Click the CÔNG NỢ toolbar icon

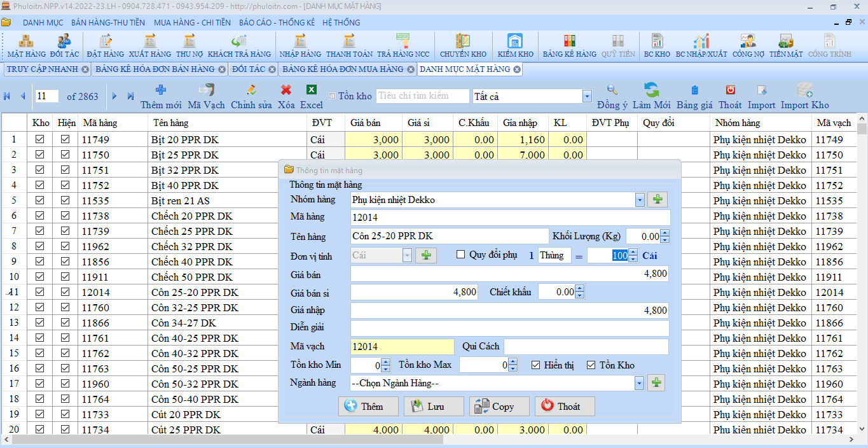click(x=748, y=46)
